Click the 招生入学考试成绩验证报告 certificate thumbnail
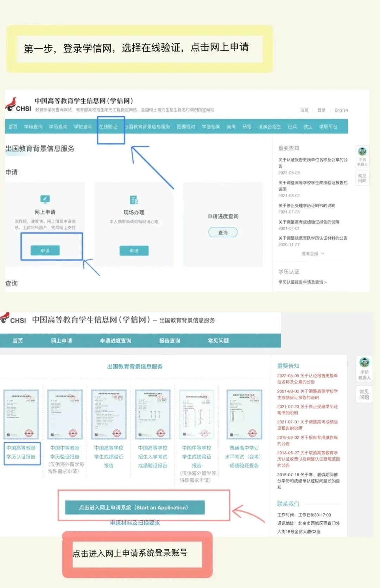Image resolution: width=380 pixels, height=588 pixels. pyautogui.click(x=153, y=414)
